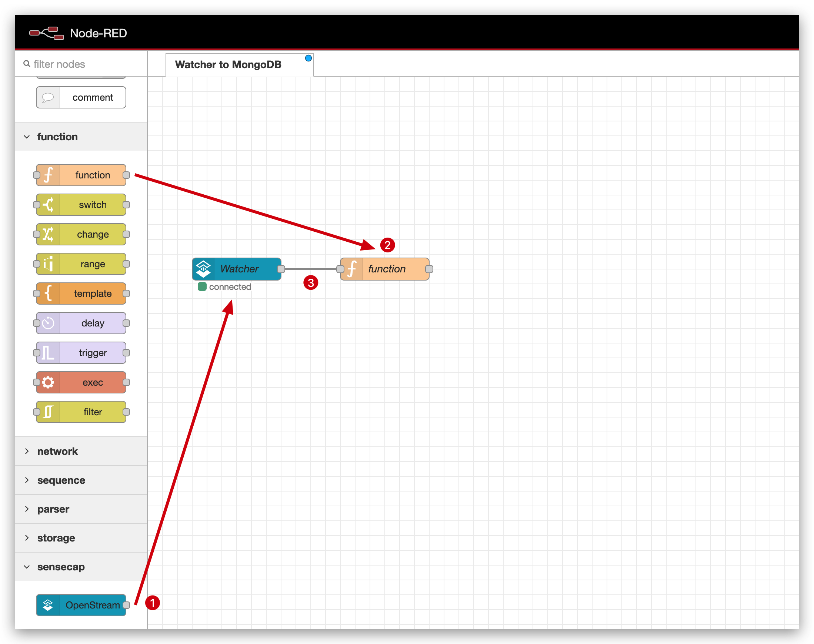Viewport: 814px width, 644px height.
Task: Expand the network palette category
Action: pyautogui.click(x=81, y=451)
